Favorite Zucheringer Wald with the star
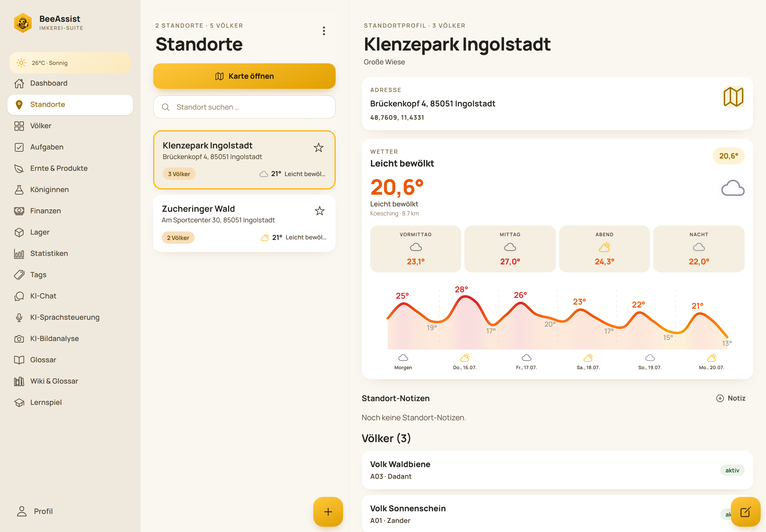The height and width of the screenshot is (532, 766). tap(320, 211)
